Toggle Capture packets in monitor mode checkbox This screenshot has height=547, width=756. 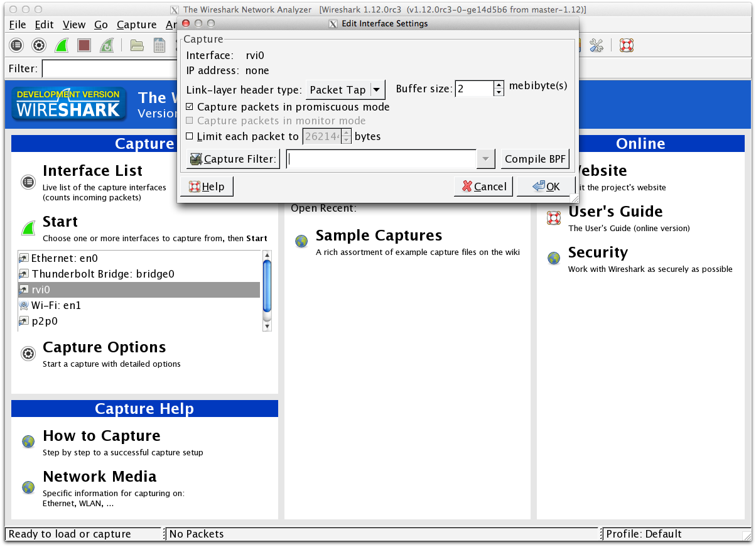point(190,121)
